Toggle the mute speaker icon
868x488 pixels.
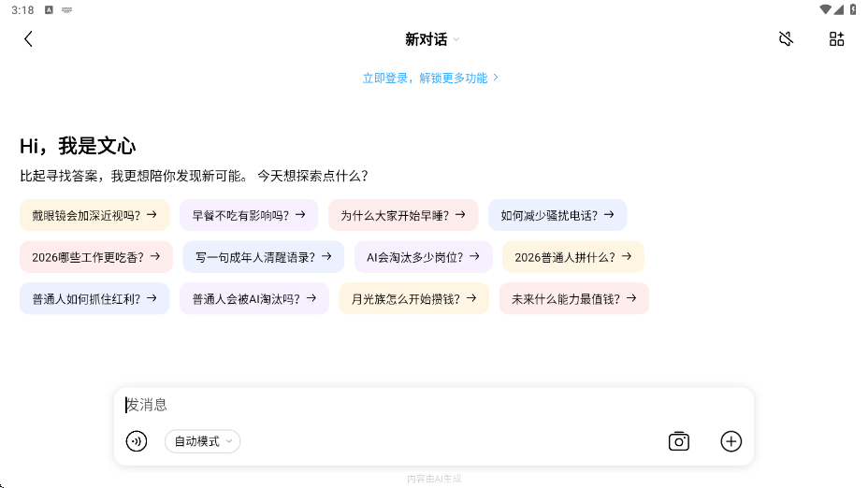tap(786, 38)
